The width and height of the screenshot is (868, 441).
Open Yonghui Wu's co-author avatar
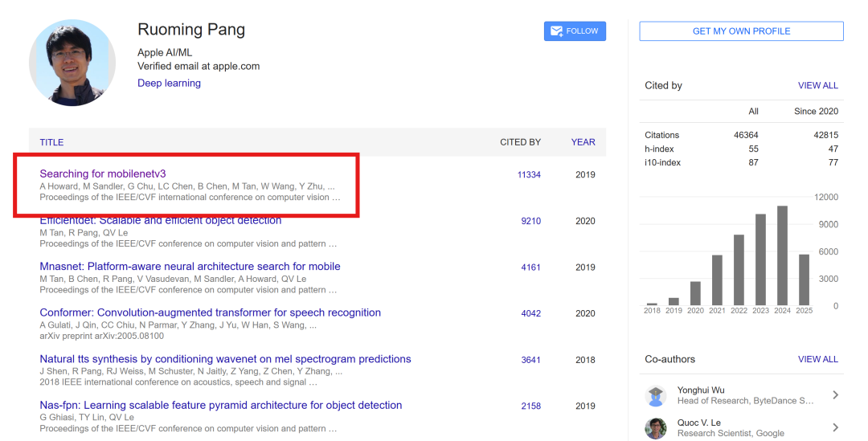point(656,395)
